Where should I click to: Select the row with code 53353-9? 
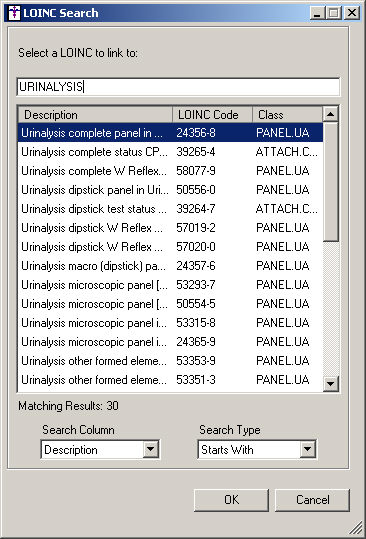click(x=170, y=361)
